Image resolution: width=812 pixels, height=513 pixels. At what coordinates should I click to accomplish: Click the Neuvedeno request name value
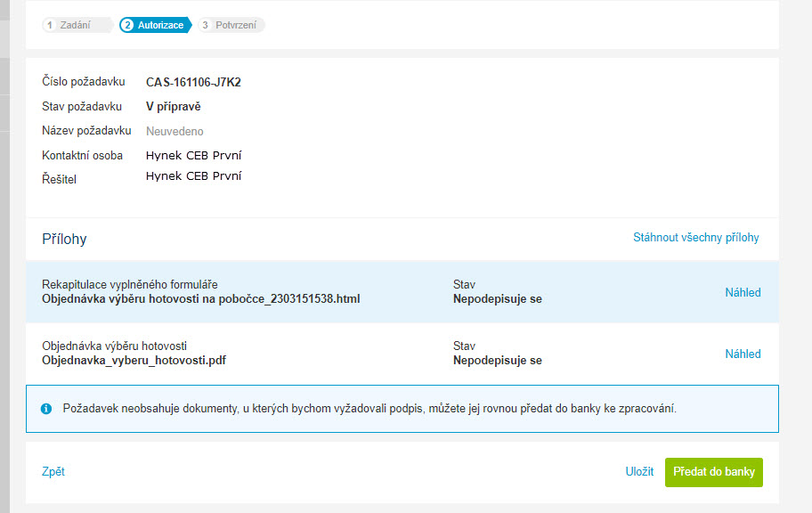(x=175, y=132)
